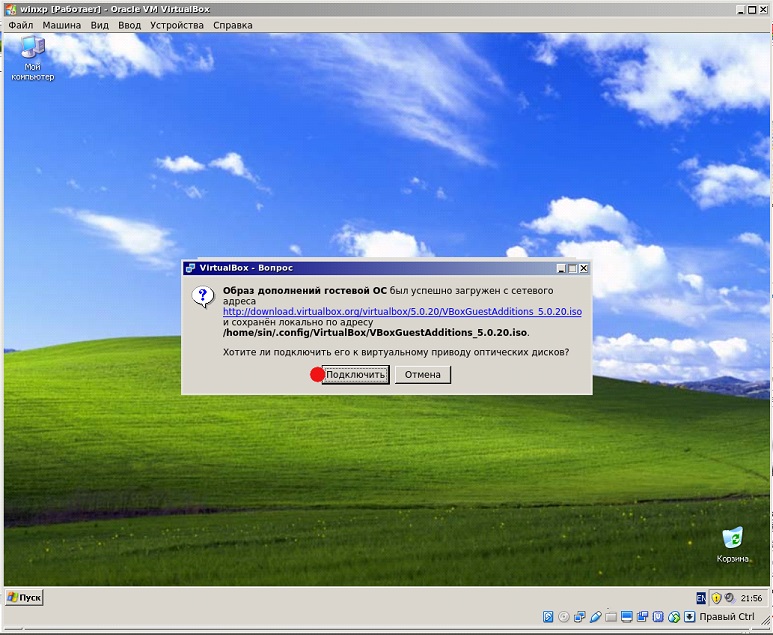
Task: Open the Пуск start menu
Action: click(25, 597)
